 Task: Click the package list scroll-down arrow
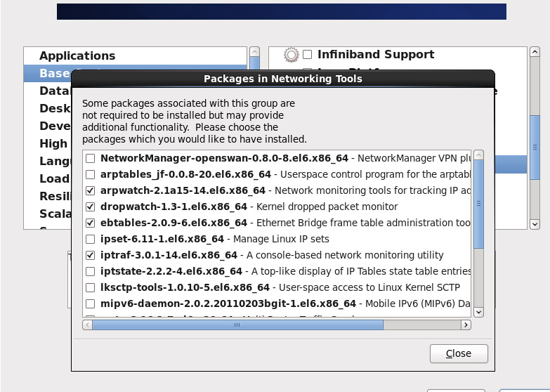coord(479,312)
